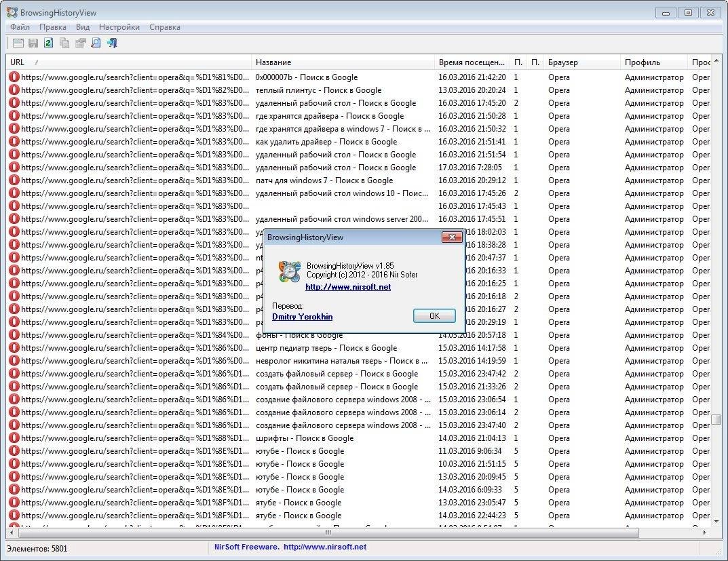Select title 'патч для windows 7 - Поиск в Google'

(324, 180)
